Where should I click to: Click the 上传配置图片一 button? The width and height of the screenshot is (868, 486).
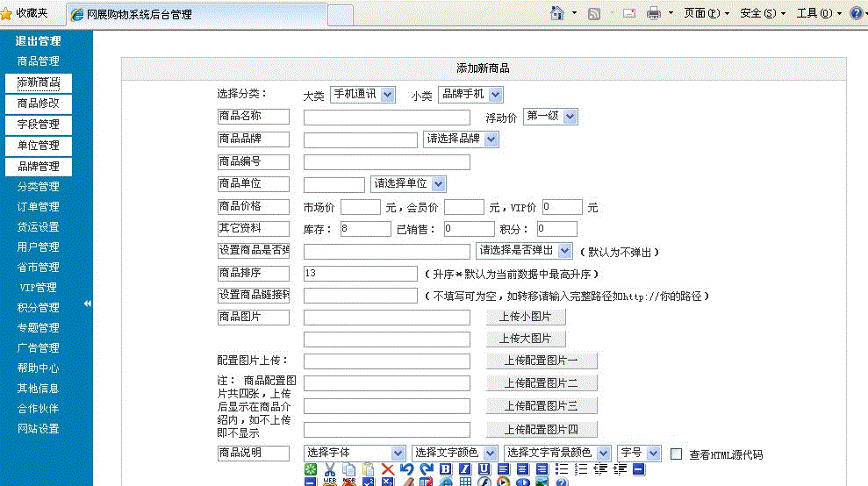[541, 361]
